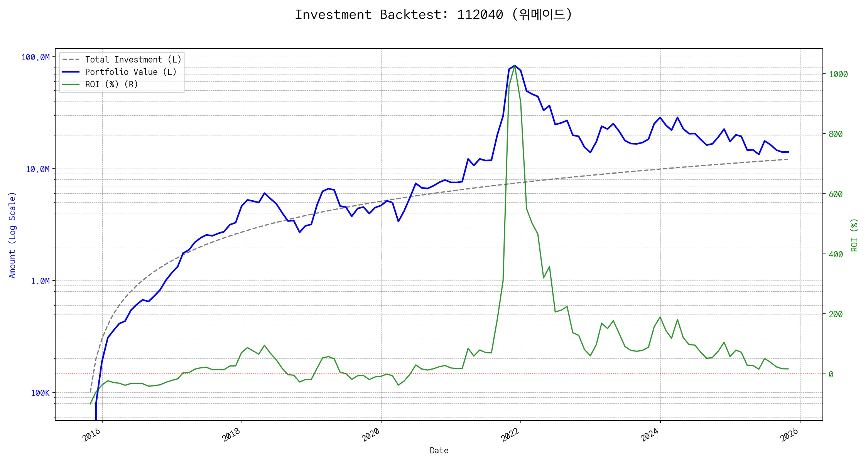Image resolution: width=868 pixels, height=463 pixels.
Task: Click the ROI (%) legend entry
Action: (111, 84)
